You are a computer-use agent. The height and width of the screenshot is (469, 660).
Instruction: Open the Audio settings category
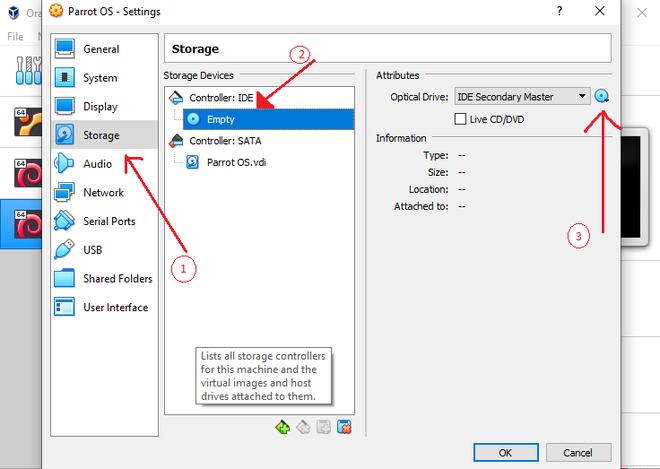[x=97, y=164]
